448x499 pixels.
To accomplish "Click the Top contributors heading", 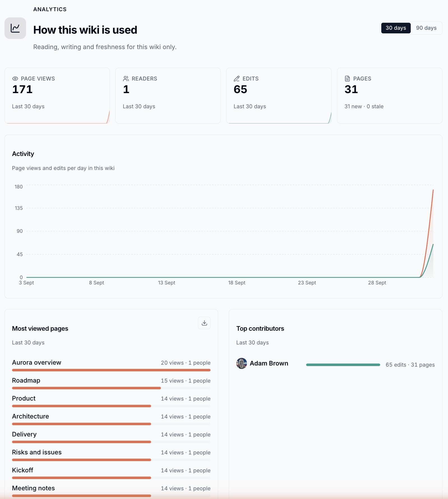I will [260, 328].
